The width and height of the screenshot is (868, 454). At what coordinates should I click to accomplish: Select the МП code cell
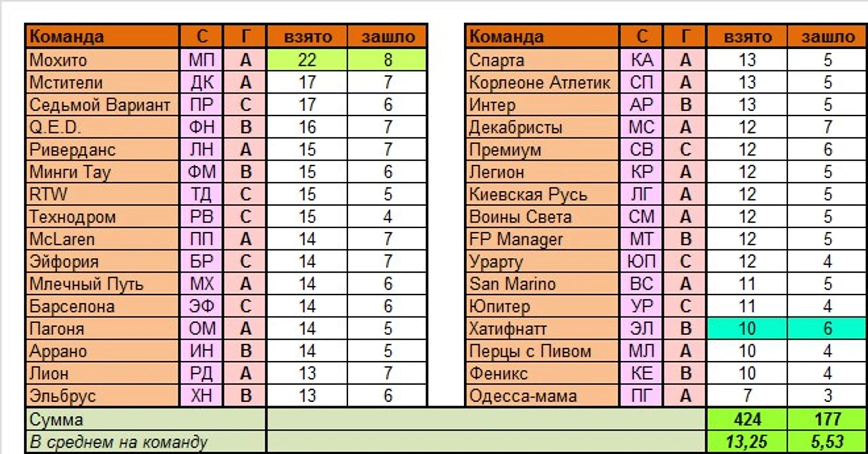click(202, 60)
